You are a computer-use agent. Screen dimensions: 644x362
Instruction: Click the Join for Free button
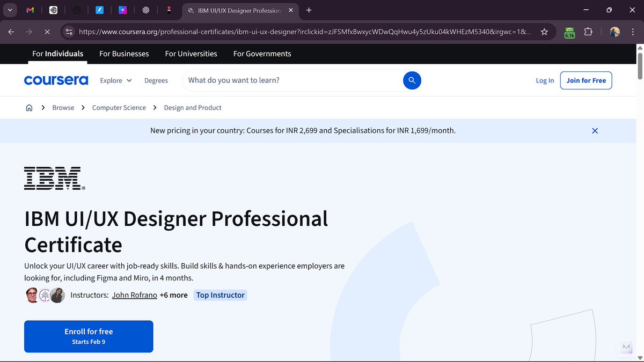point(586,80)
